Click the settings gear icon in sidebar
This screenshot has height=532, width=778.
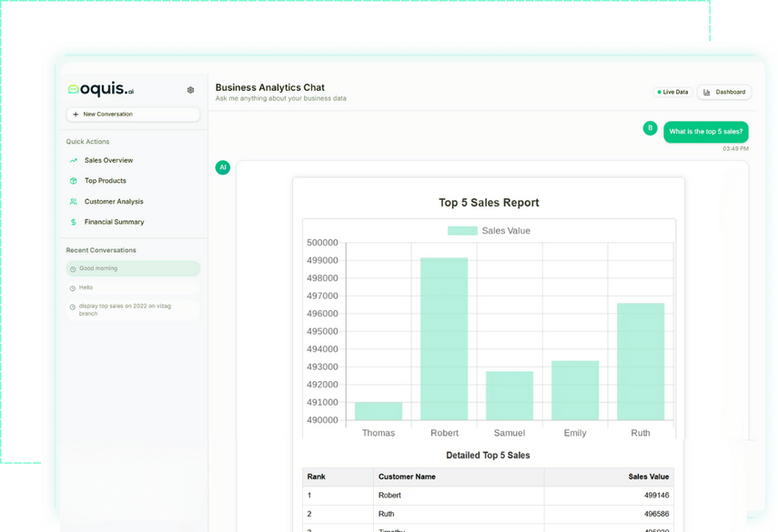[190, 90]
